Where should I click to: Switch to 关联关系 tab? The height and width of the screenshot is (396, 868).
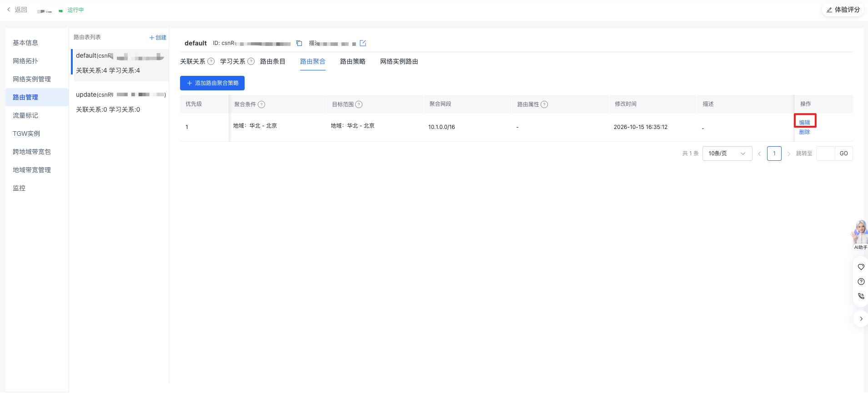pyautogui.click(x=193, y=61)
